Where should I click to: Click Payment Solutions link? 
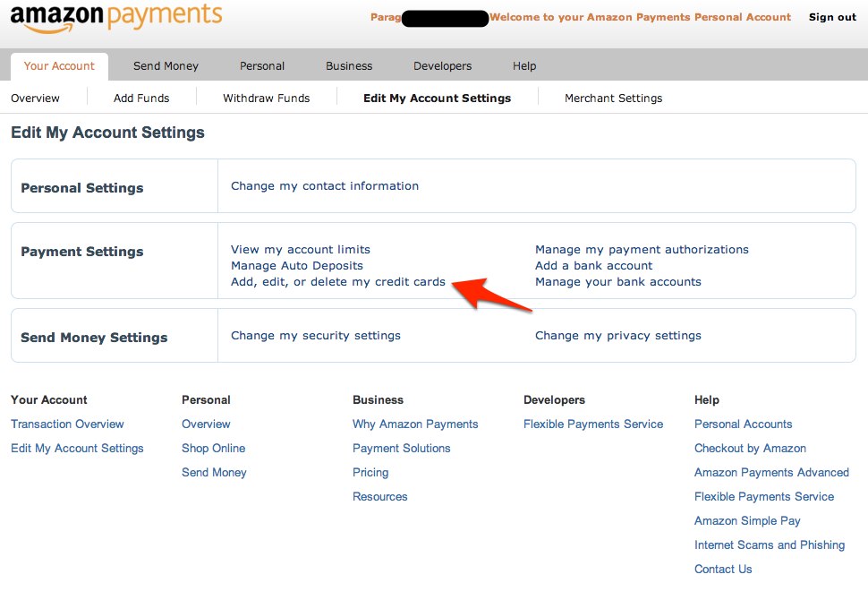point(402,448)
